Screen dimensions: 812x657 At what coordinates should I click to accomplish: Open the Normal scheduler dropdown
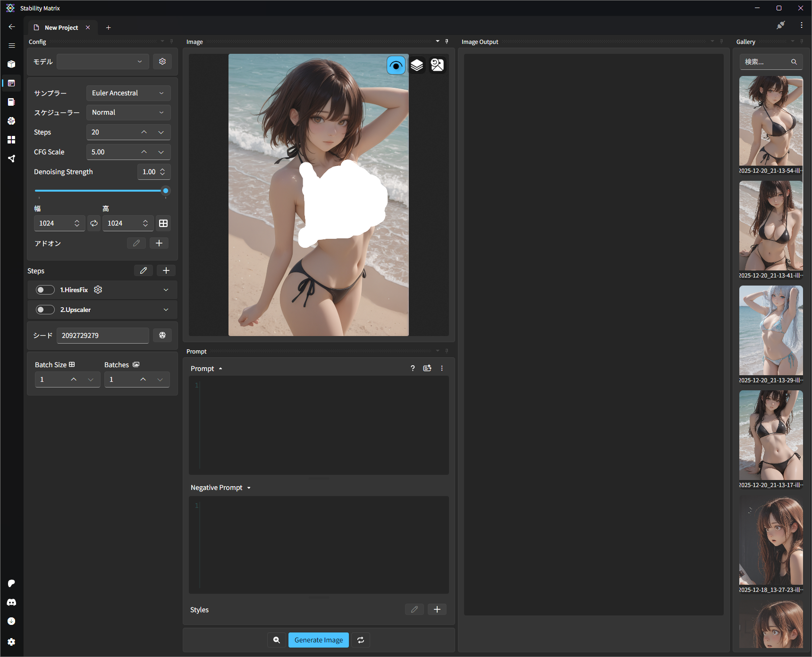(x=128, y=112)
